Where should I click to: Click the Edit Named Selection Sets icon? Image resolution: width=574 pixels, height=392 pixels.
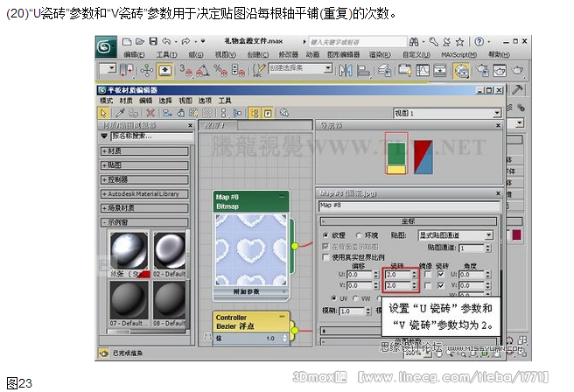point(259,70)
